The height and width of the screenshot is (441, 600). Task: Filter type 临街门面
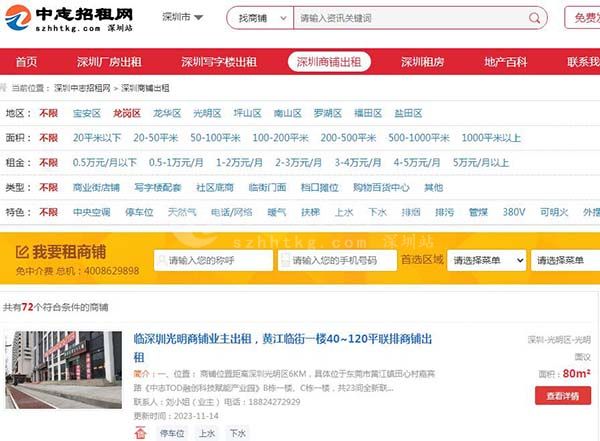[267, 187]
